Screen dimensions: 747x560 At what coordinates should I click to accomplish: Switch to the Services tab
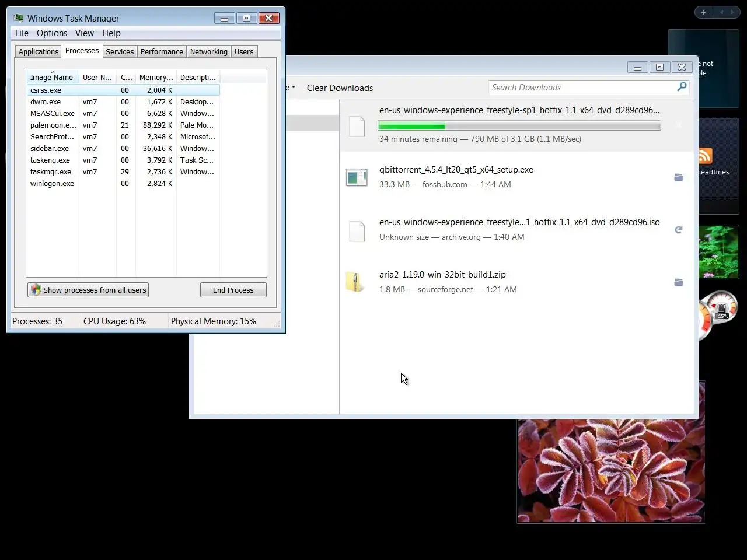tap(120, 51)
